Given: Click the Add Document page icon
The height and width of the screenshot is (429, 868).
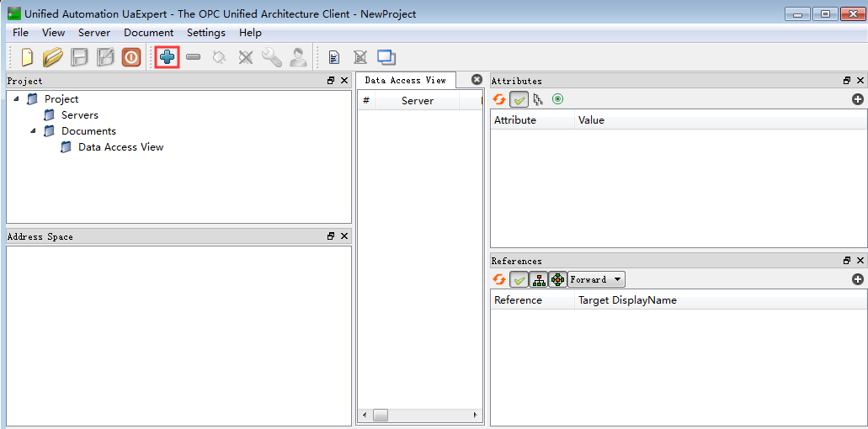Looking at the screenshot, I should 333,57.
